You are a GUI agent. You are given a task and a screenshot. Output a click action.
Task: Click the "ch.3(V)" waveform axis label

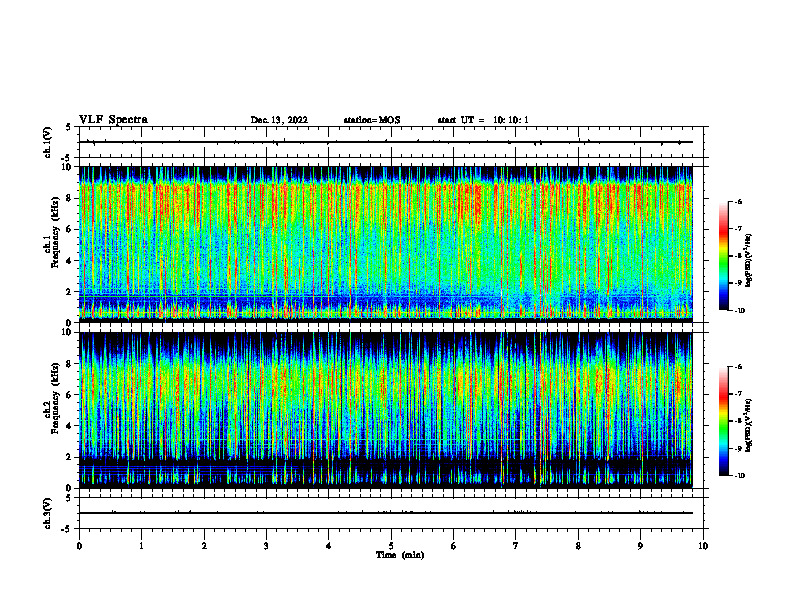point(48,513)
